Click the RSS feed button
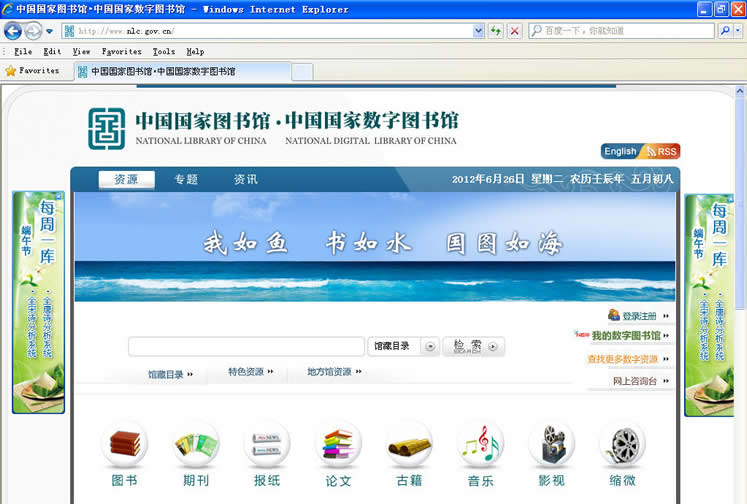747x504 pixels. point(662,151)
